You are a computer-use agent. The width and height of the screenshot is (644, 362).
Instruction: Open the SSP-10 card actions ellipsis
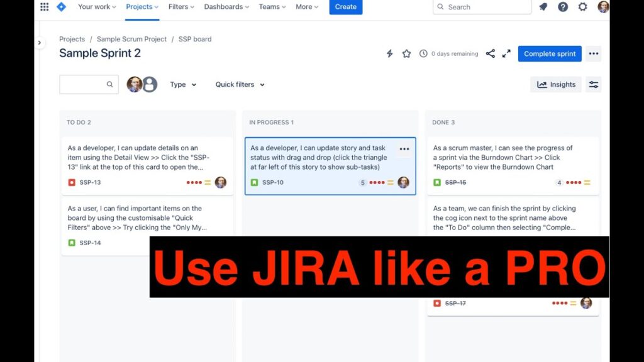coord(404,149)
